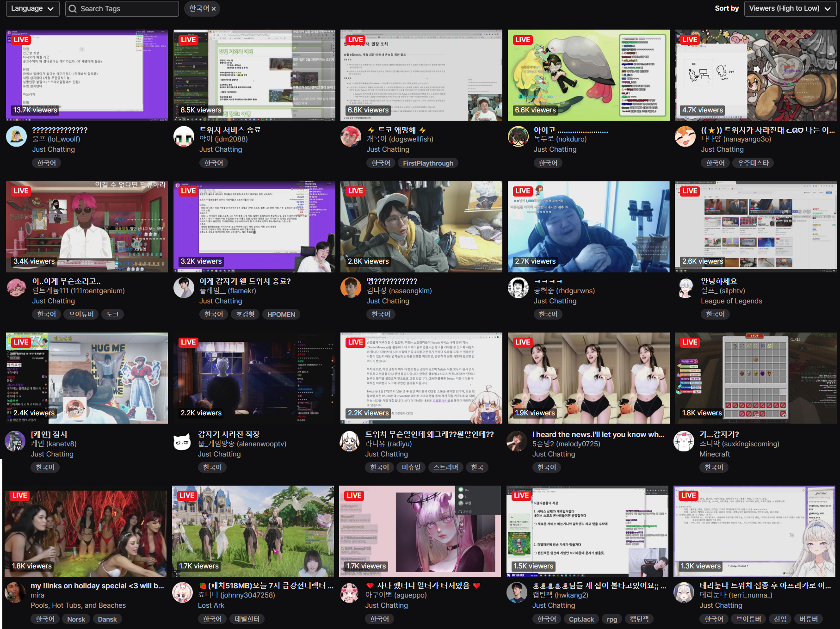Click rhdgurwns profile avatar
This screenshot has height=629, width=840.
[518, 288]
